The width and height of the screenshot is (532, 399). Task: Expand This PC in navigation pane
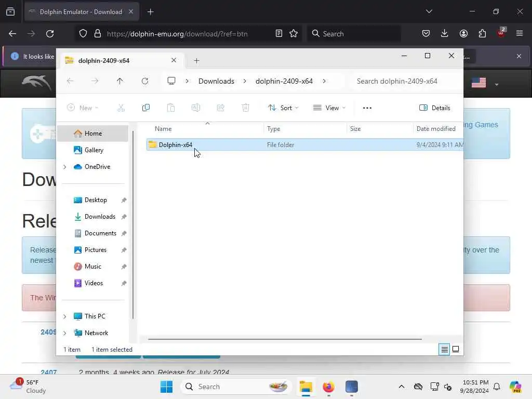65,316
